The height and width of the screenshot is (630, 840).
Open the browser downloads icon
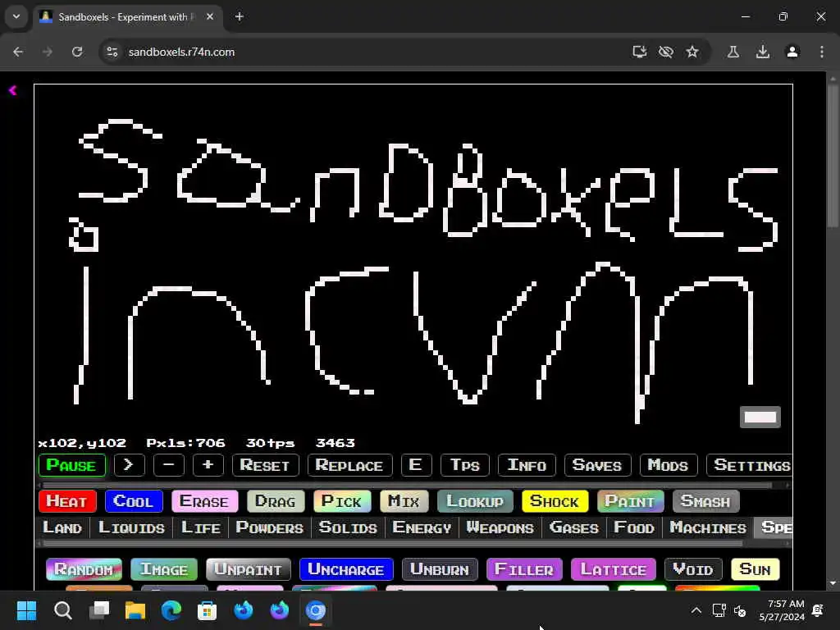[x=763, y=52]
